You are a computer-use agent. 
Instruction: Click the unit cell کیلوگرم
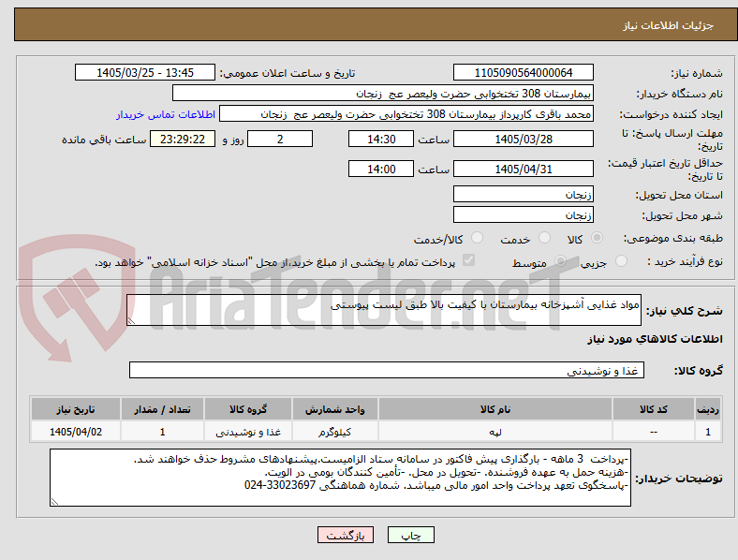pyautogui.click(x=334, y=432)
